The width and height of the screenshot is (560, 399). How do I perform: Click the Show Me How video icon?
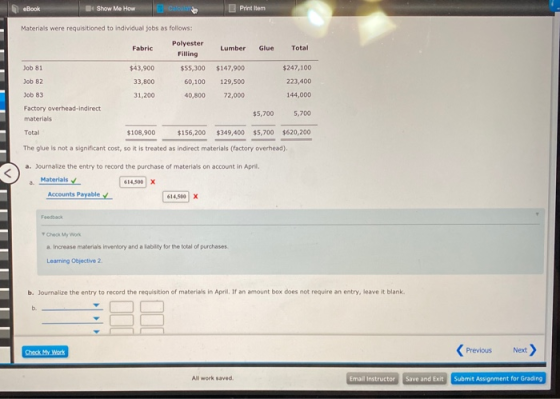pyautogui.click(x=89, y=8)
